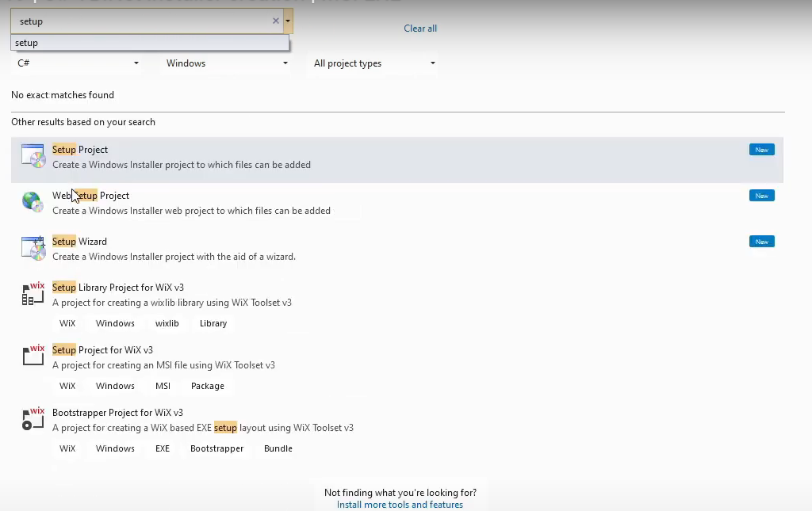Viewport: 812px width, 511px height.
Task: Click the Windows tag under Setup Library Project
Action: [115, 323]
